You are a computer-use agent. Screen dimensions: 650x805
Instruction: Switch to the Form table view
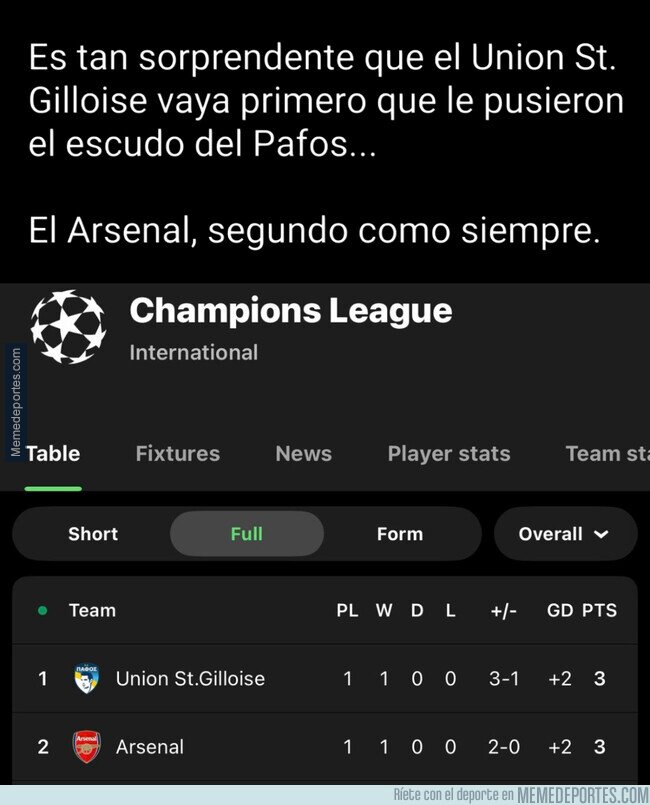[400, 534]
